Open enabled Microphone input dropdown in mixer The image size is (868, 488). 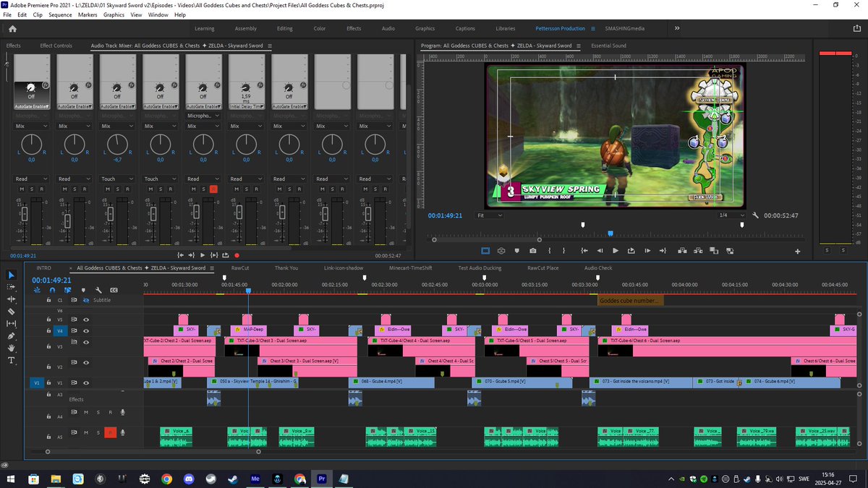203,115
